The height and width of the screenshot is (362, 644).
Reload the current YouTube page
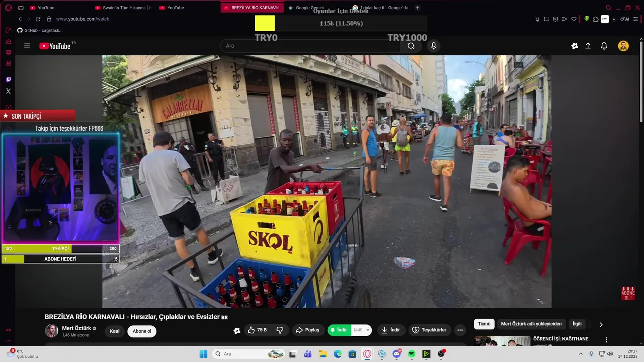coord(38,19)
